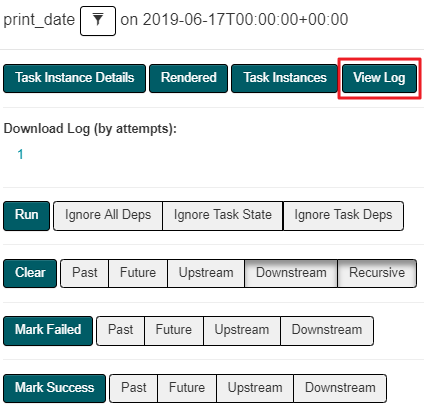Toggle Upstream in the Mark Success row
Viewport: 424px width, 411px height.
pyautogui.click(x=255, y=388)
